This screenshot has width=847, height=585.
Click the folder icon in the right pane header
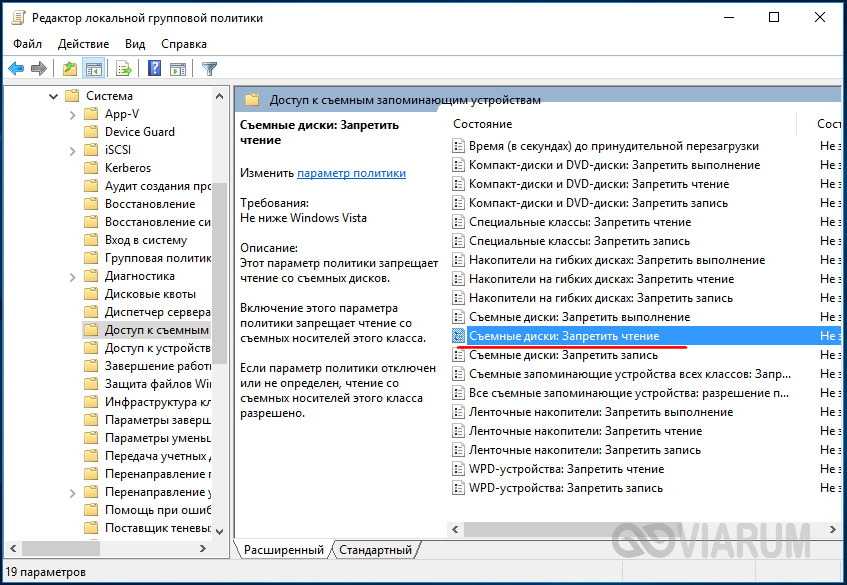coord(252,99)
